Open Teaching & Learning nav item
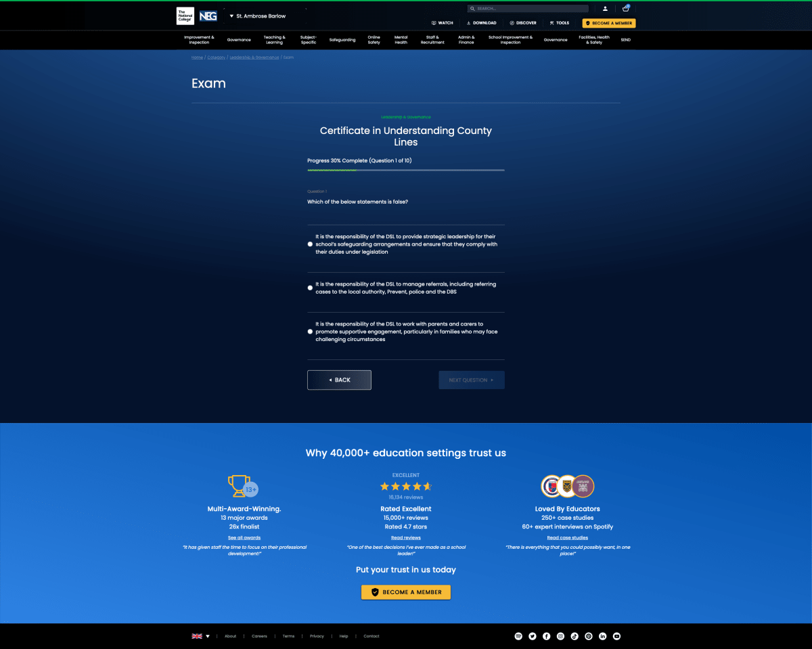 point(274,40)
